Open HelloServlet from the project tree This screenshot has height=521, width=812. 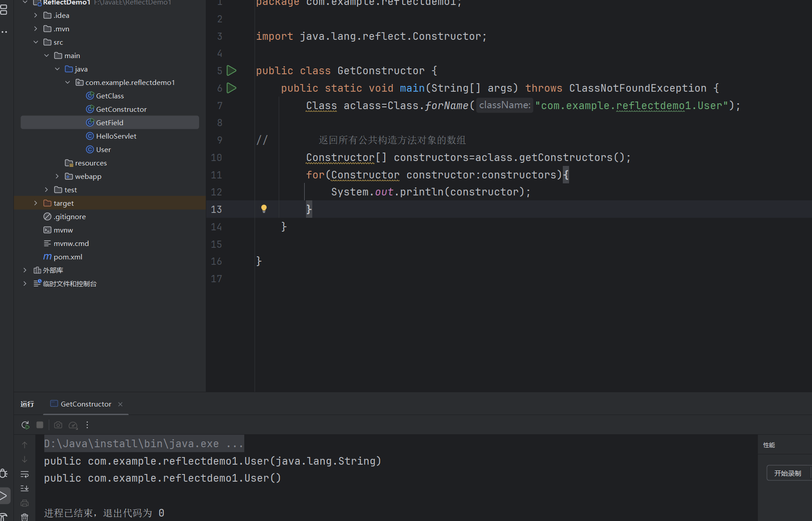(x=116, y=136)
